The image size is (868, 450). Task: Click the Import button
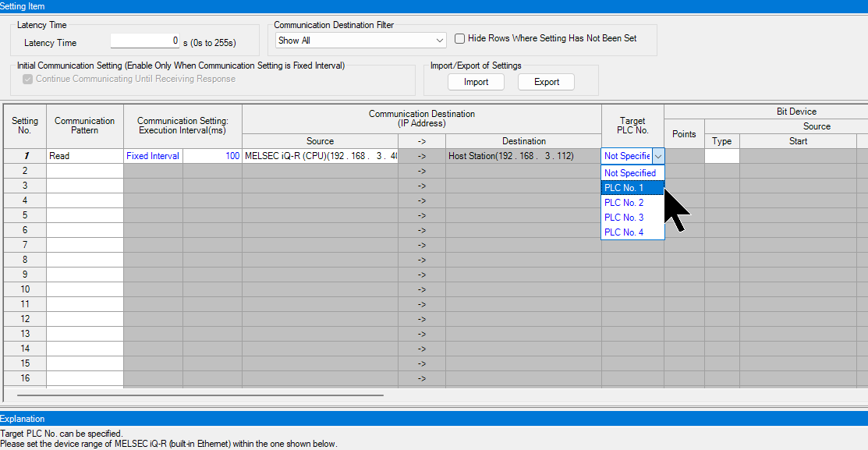(476, 82)
